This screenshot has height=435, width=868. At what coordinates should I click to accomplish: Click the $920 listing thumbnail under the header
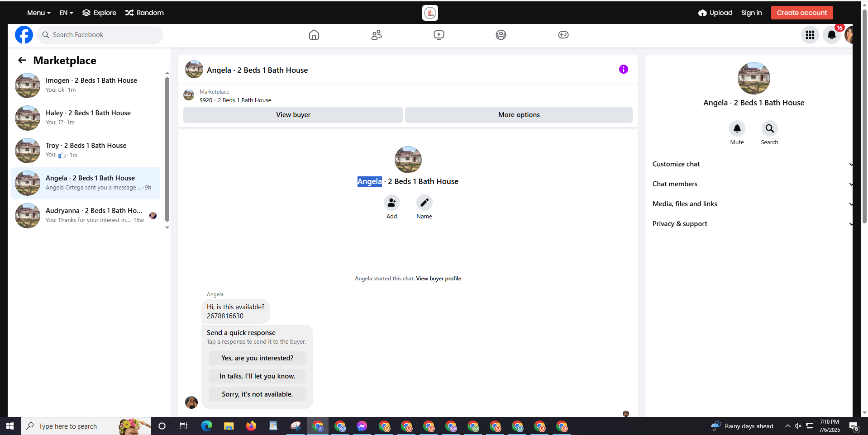click(x=189, y=95)
